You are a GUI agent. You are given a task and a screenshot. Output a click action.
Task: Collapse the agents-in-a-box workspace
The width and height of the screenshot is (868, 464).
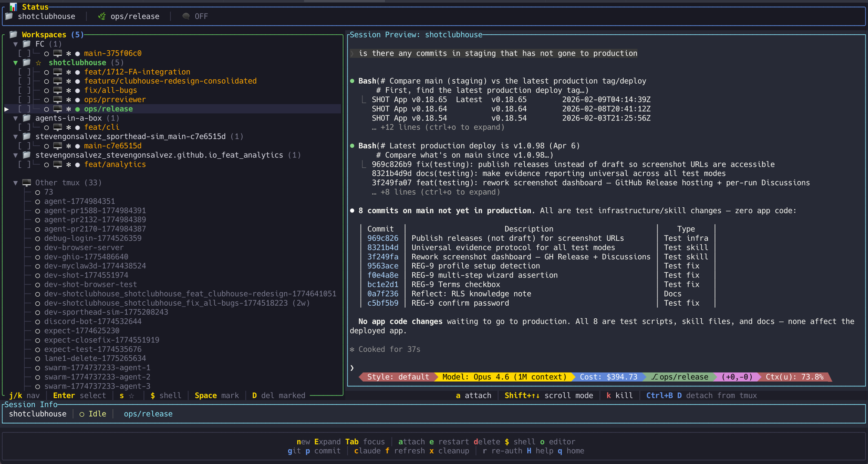15,118
